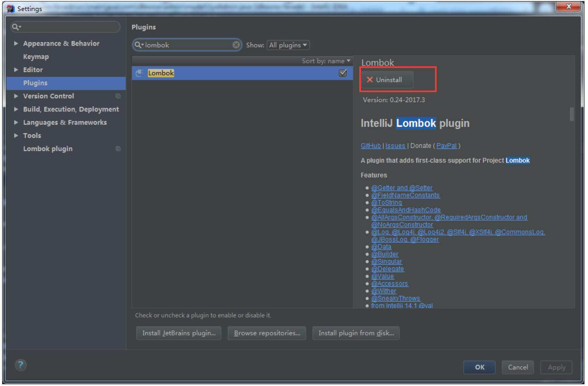
Task: Clear the lombok plugin search text
Action: [x=236, y=45]
